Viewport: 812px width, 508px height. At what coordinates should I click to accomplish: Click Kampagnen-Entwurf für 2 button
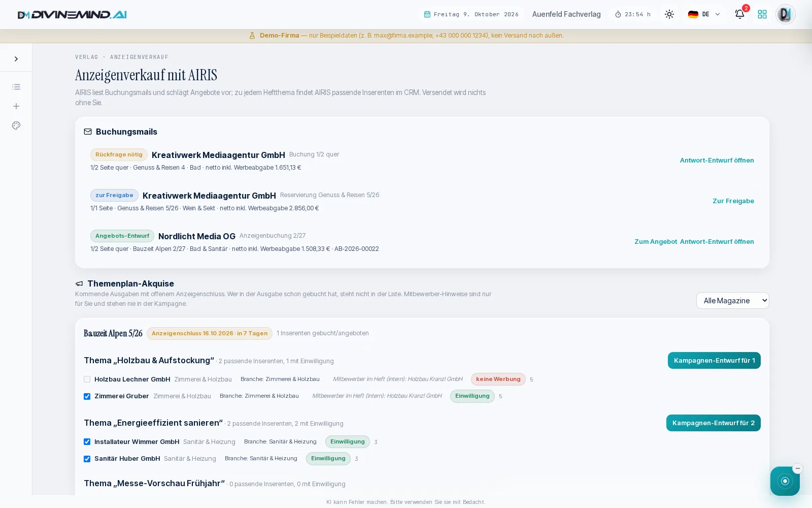click(x=714, y=423)
